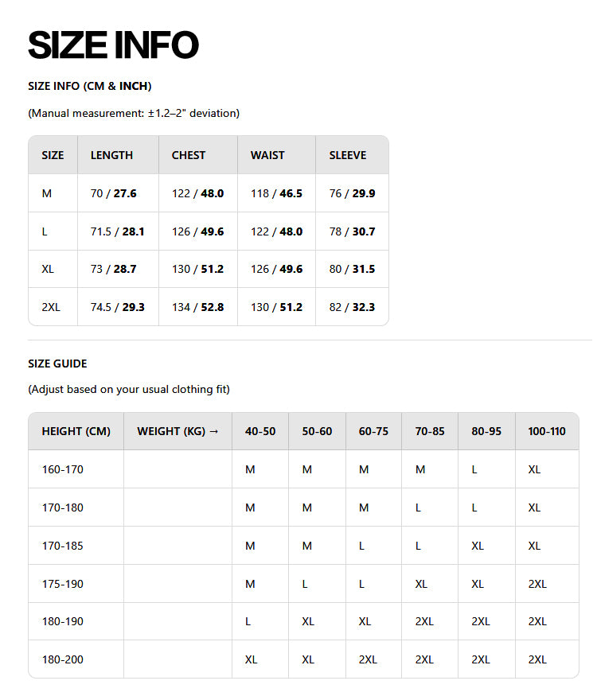Click the 180-200 height row label
This screenshot has width=597, height=700.
(x=63, y=659)
